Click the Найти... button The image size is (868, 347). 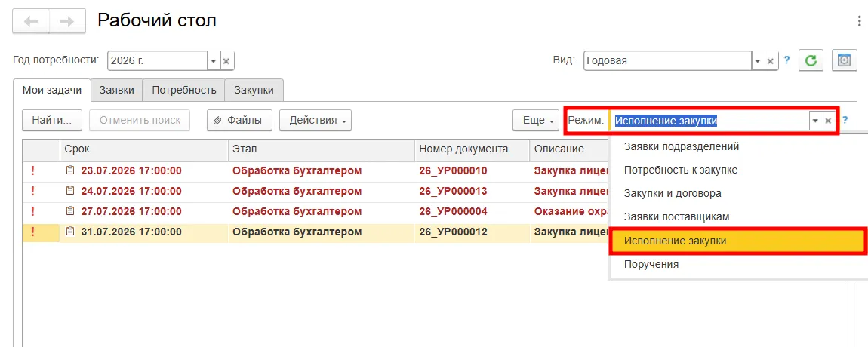[52, 120]
